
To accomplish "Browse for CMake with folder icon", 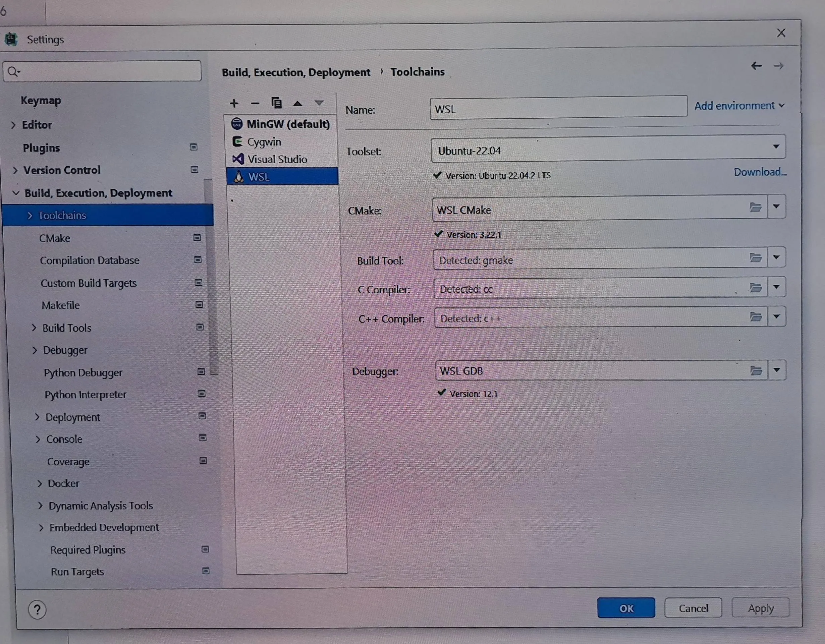I will [x=756, y=207].
